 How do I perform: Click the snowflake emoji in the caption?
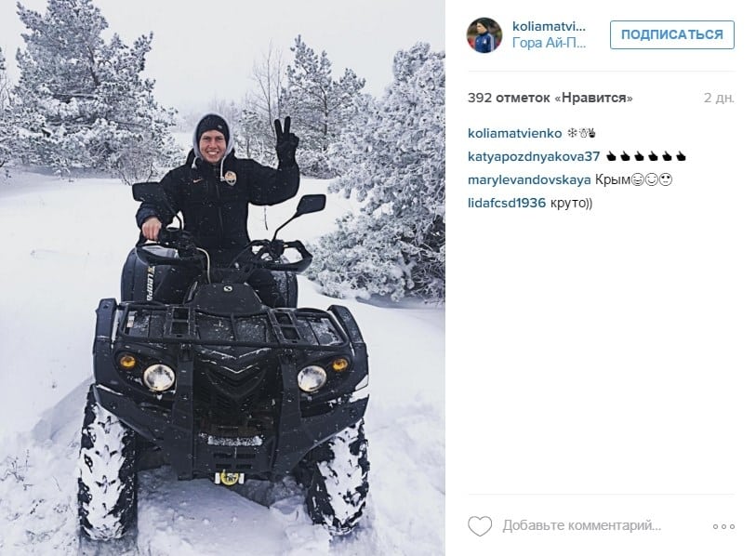click(x=571, y=133)
